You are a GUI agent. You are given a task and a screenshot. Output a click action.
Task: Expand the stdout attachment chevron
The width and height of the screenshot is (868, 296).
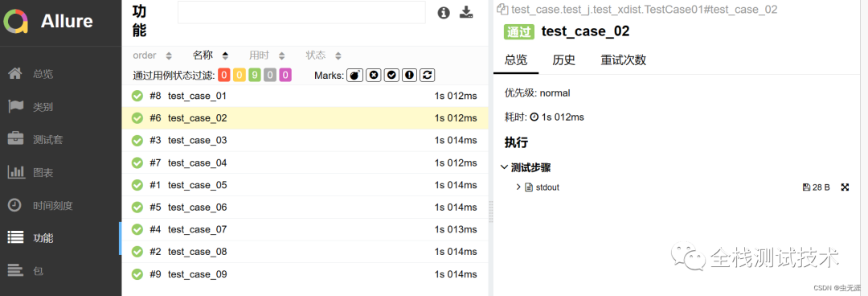coord(518,187)
